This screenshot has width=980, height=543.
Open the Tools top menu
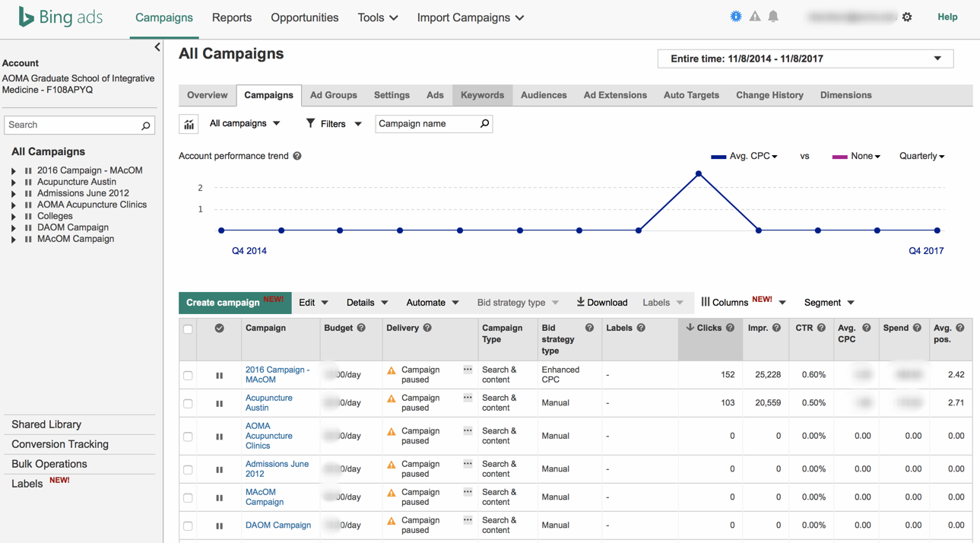pos(378,17)
